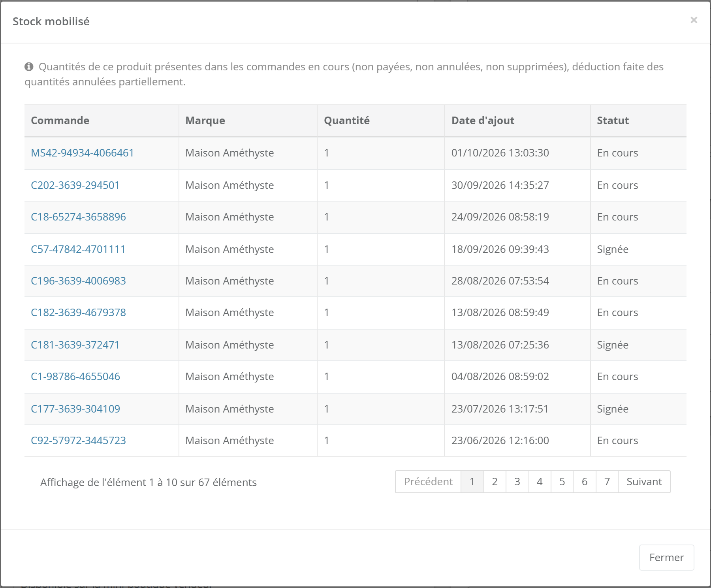Open order C57-47842-4701111

78,249
